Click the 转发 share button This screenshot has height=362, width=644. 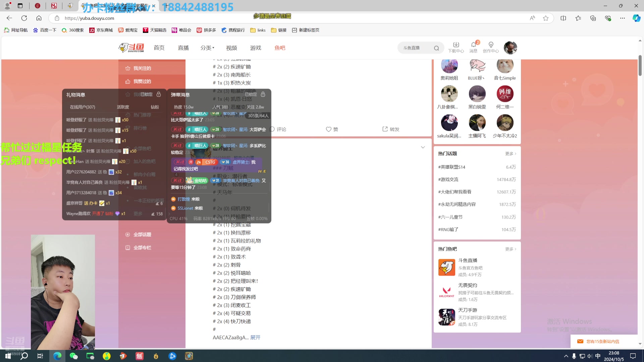point(391,129)
